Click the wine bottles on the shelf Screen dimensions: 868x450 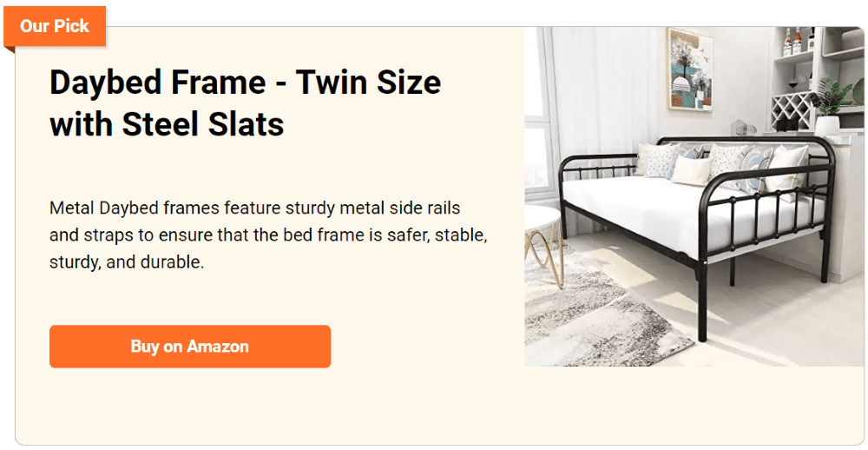point(798,41)
